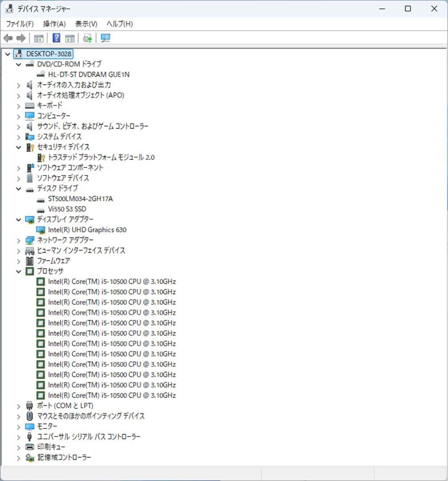This screenshot has width=448, height=481.
Task: Expand オーディオ処理オブジェクト (APO) chevron
Action: point(19,95)
